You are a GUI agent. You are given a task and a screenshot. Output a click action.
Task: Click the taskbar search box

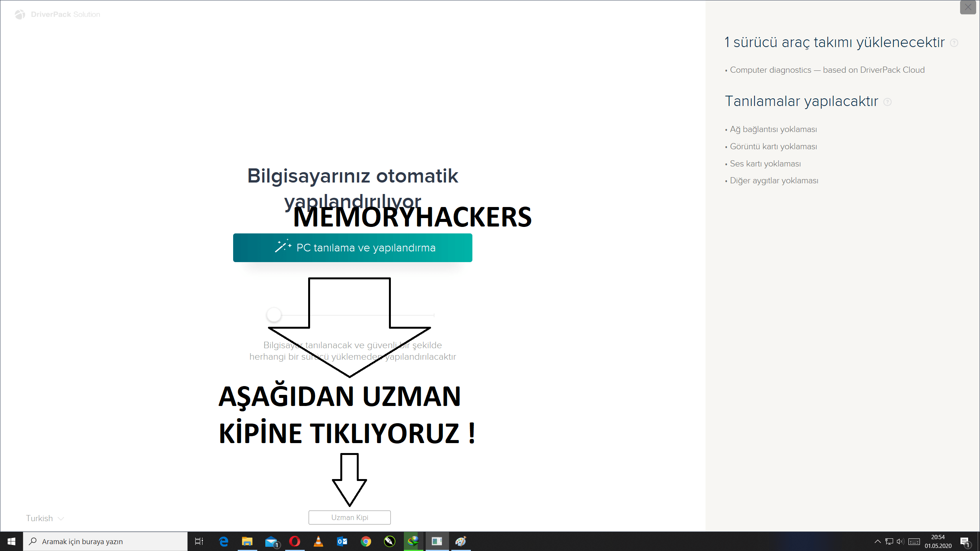[105, 541]
